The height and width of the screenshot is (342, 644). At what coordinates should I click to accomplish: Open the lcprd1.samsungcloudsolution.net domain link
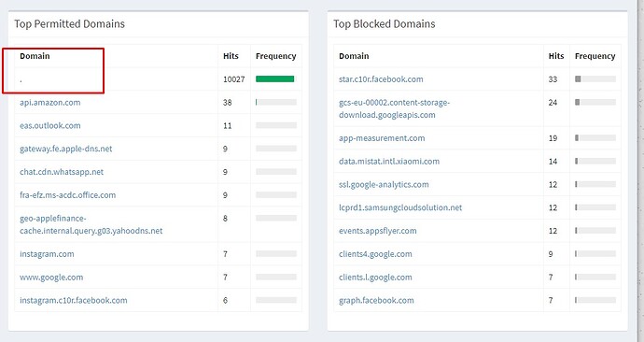pos(400,207)
